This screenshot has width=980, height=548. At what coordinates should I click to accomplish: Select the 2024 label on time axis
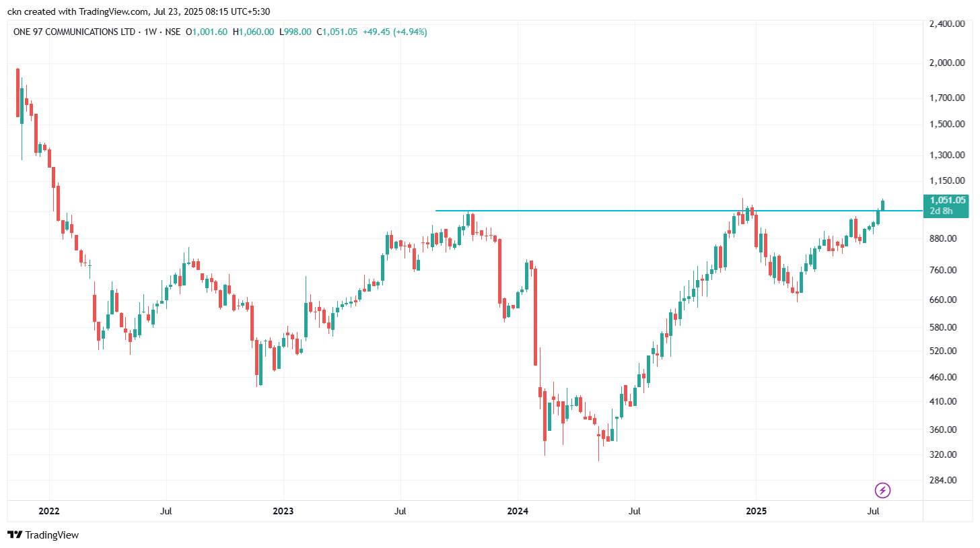(518, 511)
